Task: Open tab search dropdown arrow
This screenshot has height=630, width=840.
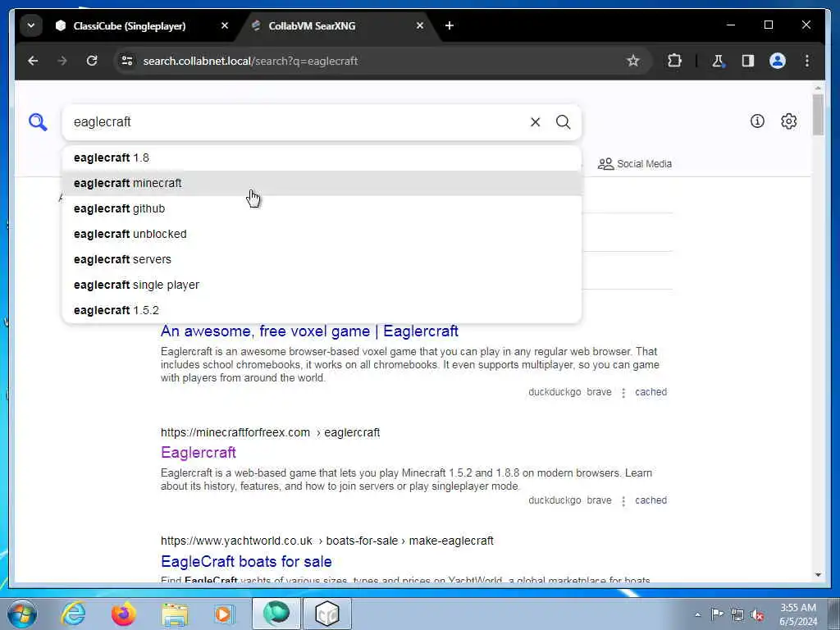Action: point(31,25)
